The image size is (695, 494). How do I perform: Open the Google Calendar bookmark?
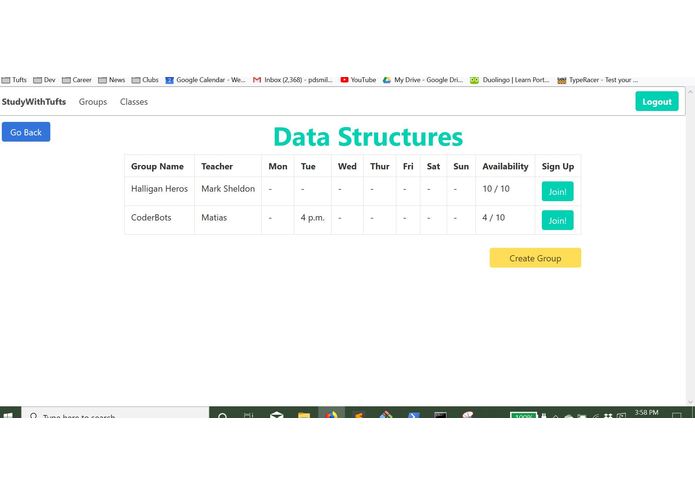pos(205,80)
